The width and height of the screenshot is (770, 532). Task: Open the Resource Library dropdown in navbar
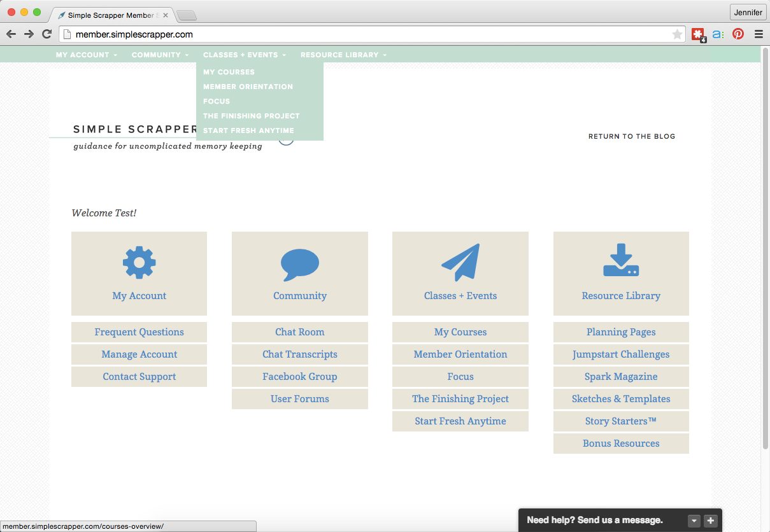pos(343,55)
